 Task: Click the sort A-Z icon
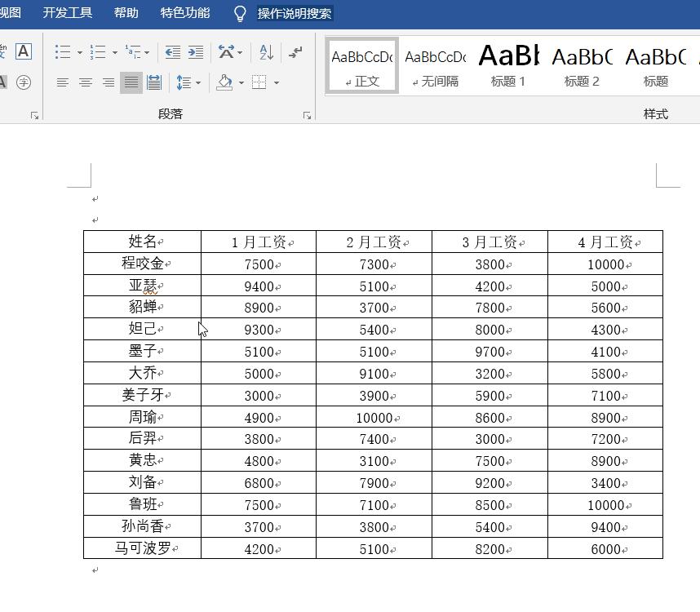coord(264,51)
